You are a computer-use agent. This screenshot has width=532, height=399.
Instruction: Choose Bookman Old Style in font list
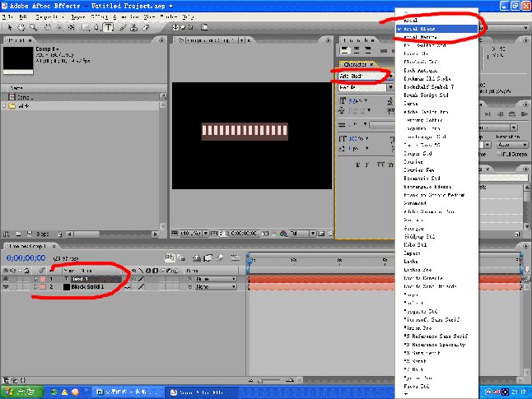point(436,79)
